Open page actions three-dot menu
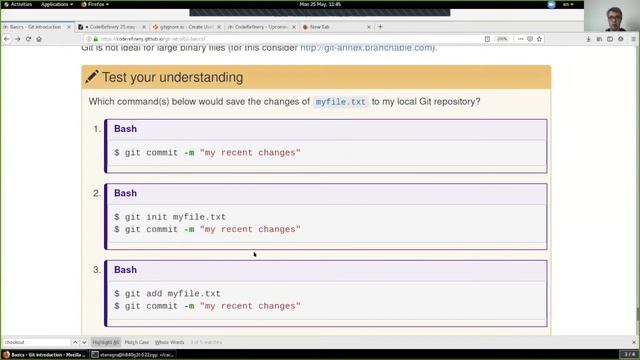The image size is (640, 360). (520, 39)
